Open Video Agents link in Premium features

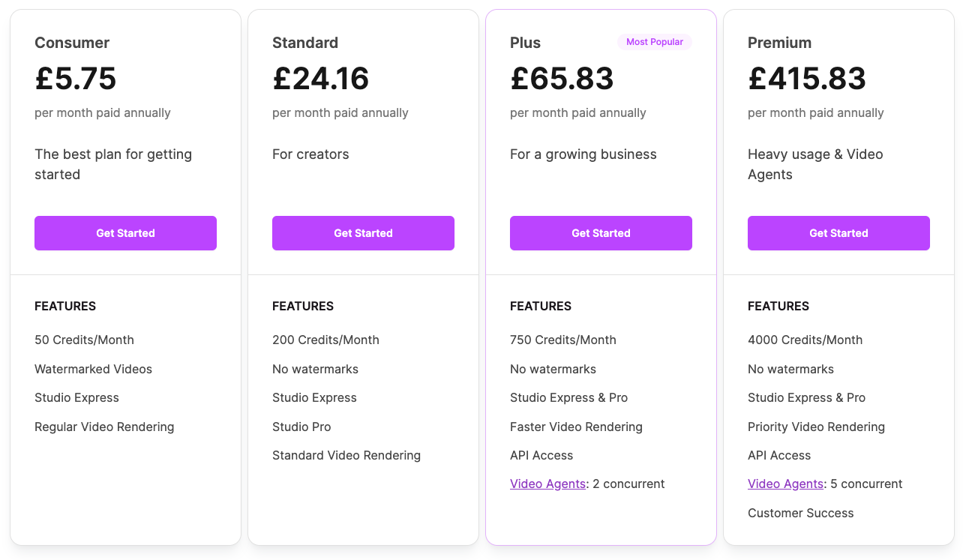785,484
